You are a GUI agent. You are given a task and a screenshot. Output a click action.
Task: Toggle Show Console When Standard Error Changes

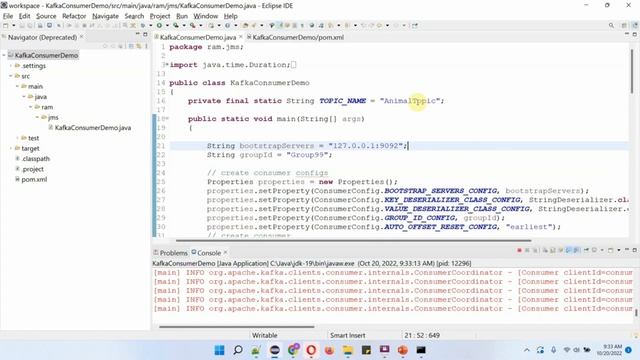576,250
